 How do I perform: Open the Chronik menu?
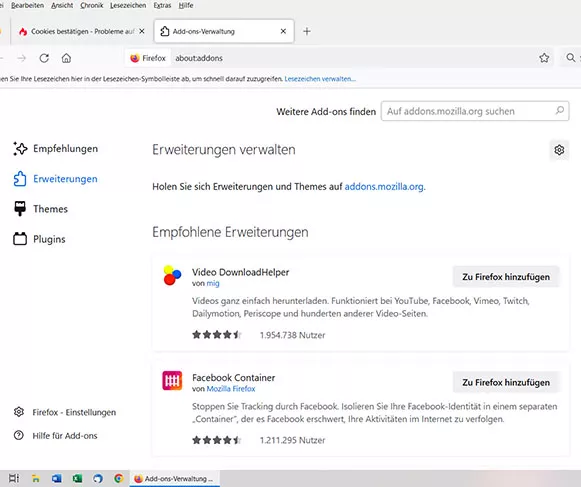[x=92, y=6]
